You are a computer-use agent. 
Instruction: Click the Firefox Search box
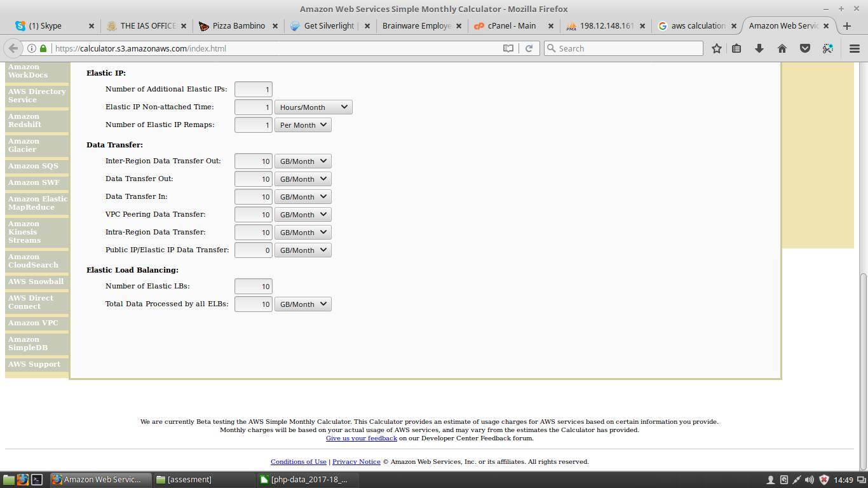tap(623, 48)
